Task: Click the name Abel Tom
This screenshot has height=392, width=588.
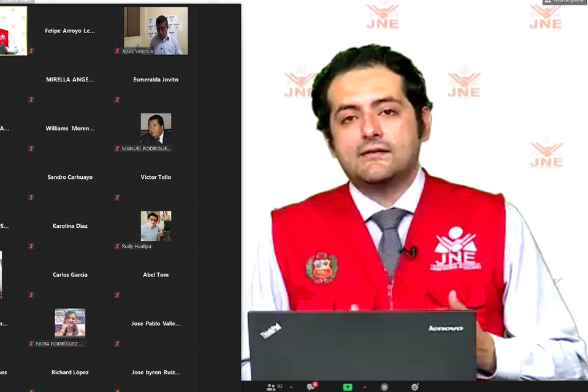Action: [x=156, y=274]
